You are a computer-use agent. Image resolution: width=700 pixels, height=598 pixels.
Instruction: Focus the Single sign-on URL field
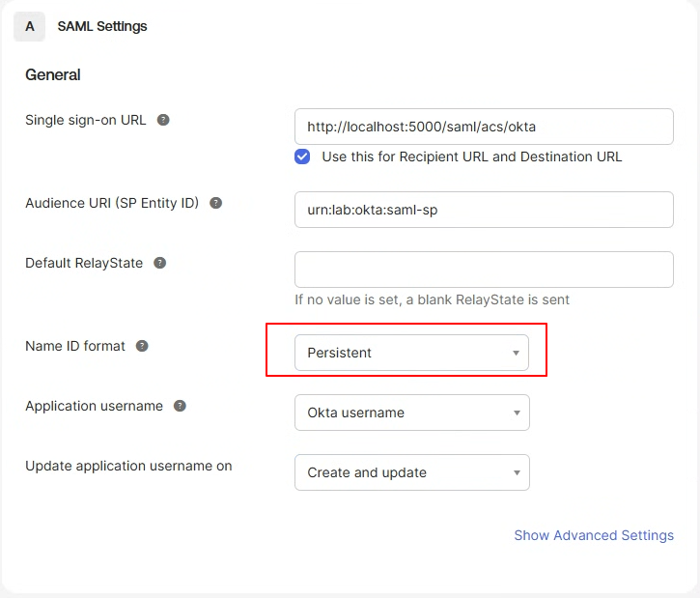[x=484, y=127]
